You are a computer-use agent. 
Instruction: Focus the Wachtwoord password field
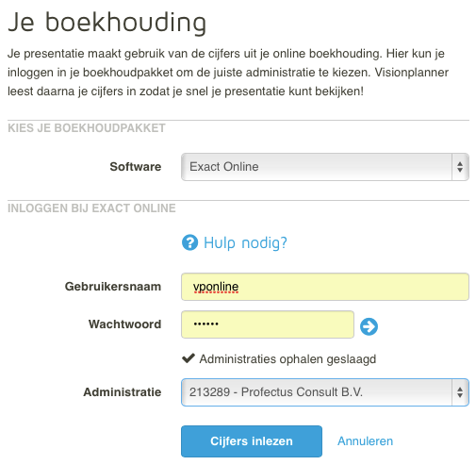(x=268, y=324)
